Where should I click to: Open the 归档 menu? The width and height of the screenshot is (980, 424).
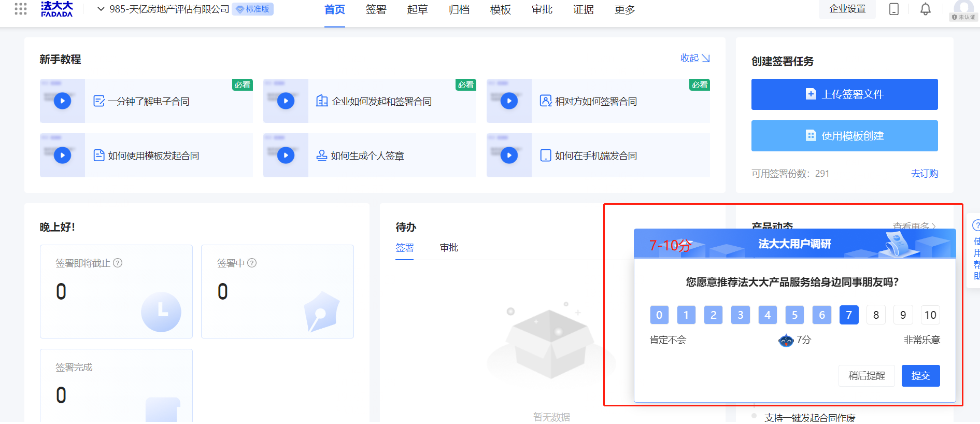click(459, 10)
